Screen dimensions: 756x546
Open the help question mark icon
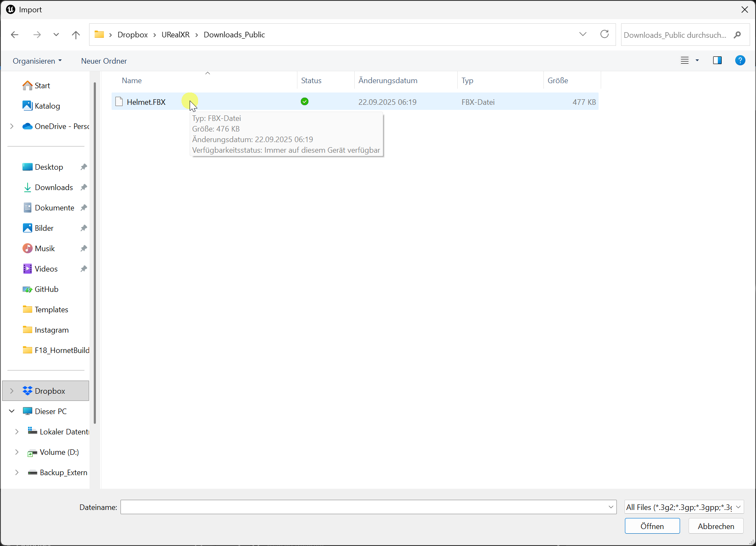[x=740, y=61]
